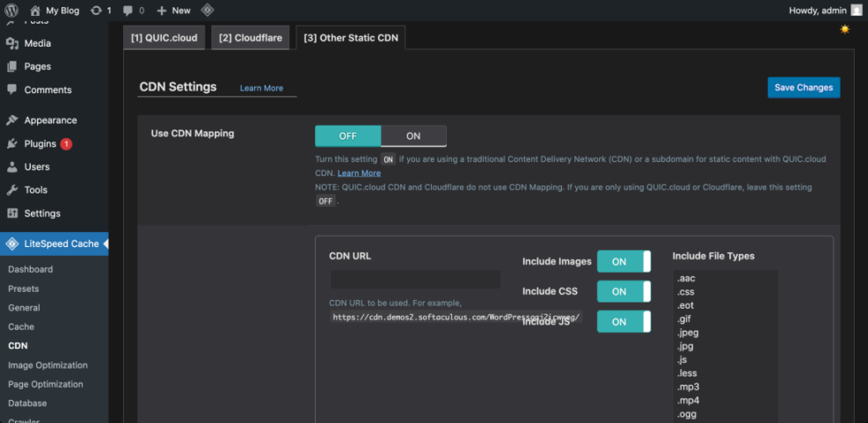
Task: Set Use CDN Mapping to OFF
Action: (x=347, y=136)
